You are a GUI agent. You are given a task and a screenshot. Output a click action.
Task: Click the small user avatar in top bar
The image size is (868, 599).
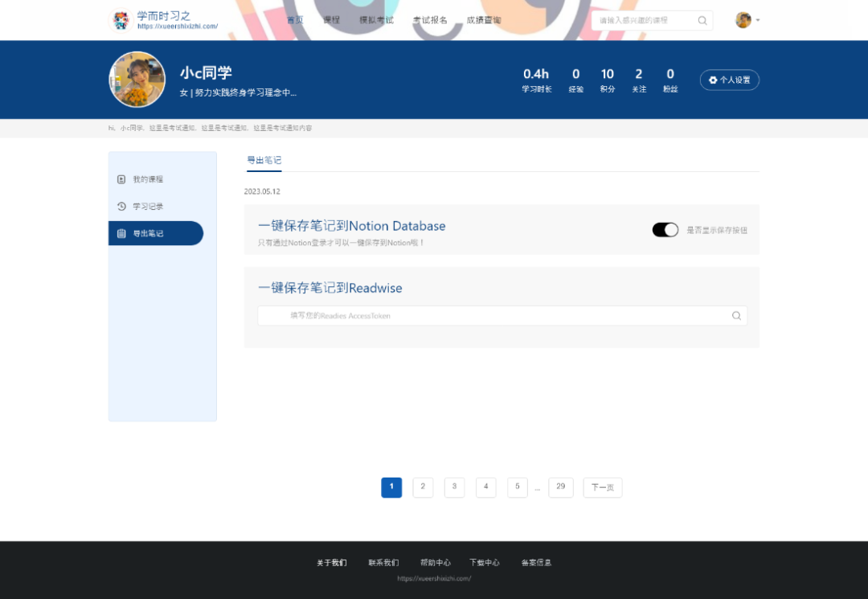pos(743,20)
